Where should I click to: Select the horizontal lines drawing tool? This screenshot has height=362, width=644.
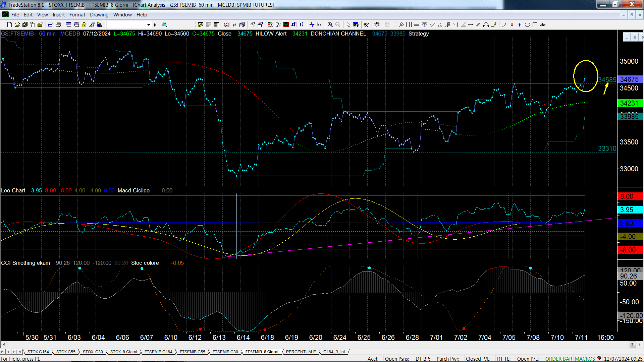[x=417, y=24]
